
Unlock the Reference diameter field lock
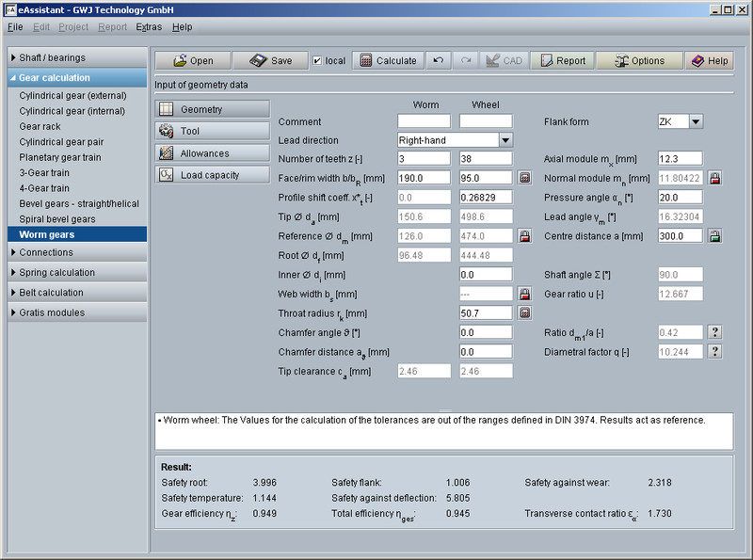tap(525, 236)
